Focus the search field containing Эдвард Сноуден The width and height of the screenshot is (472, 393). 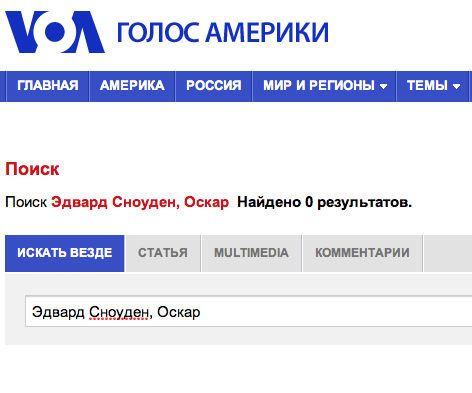click(x=249, y=311)
